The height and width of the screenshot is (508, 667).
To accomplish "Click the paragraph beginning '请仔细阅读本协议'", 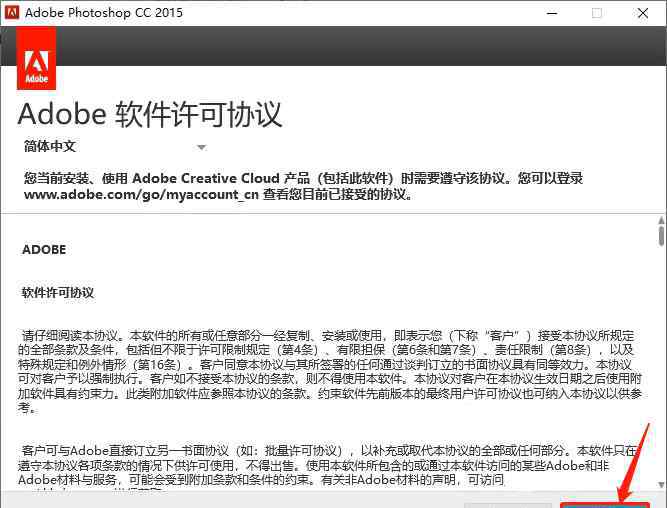I will [330, 371].
